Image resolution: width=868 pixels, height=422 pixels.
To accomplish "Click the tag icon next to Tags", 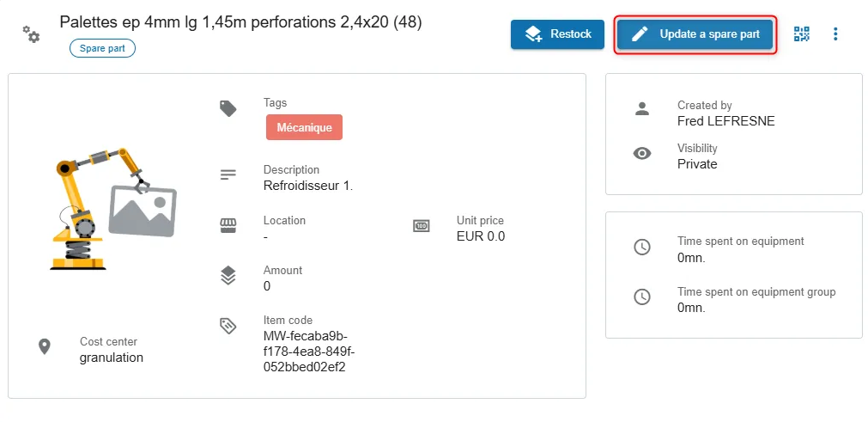I will point(228,108).
